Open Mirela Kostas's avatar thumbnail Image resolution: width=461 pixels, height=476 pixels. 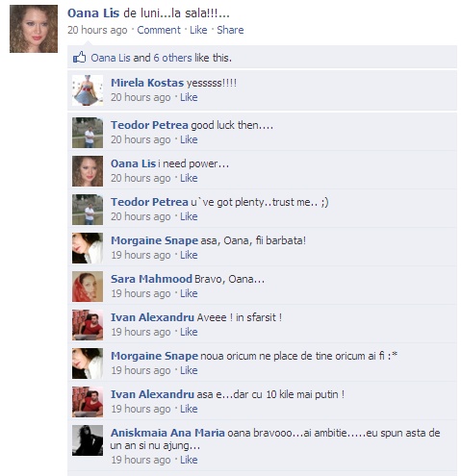(88, 90)
